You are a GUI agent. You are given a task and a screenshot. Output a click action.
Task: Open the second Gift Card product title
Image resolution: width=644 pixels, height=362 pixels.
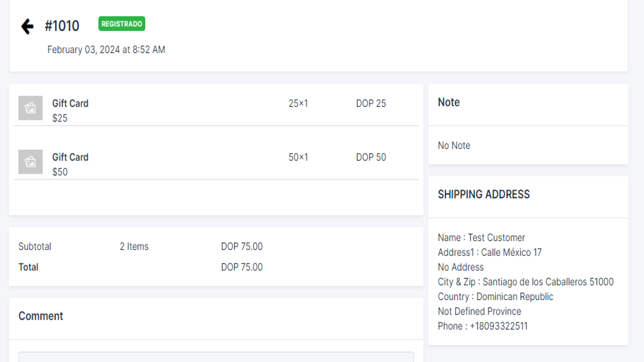pos(70,157)
